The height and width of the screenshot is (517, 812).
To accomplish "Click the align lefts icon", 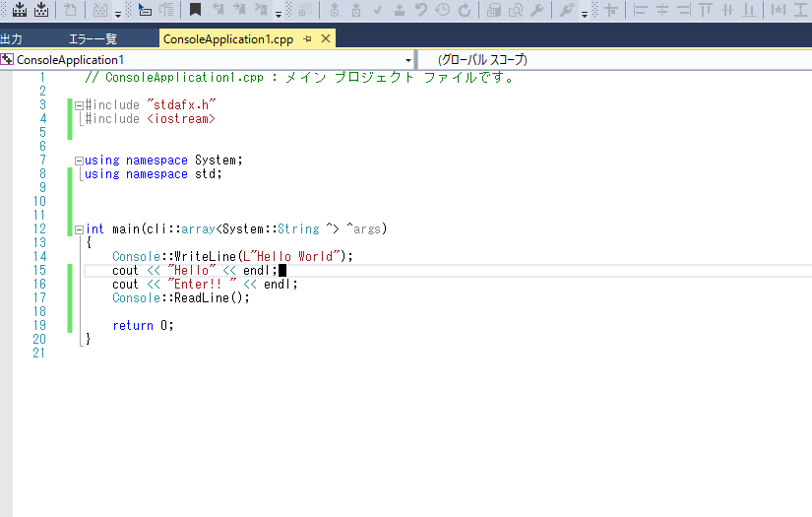I will pyautogui.click(x=641, y=10).
